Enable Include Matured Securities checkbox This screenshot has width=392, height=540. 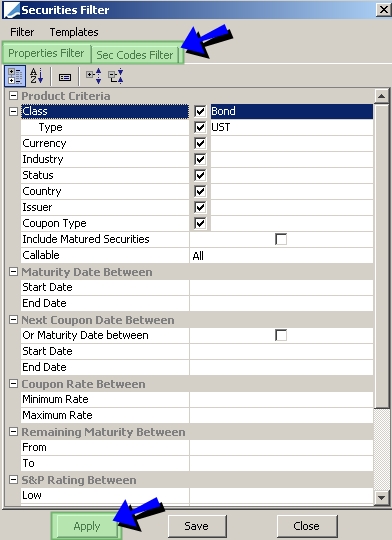click(281, 239)
